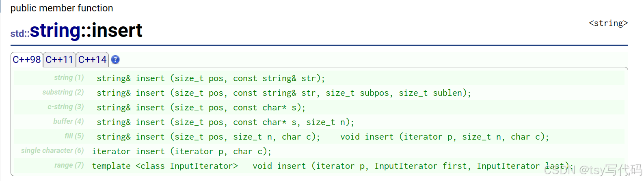Select the buffer (4) overload label
644x181 pixels.
(x=69, y=121)
